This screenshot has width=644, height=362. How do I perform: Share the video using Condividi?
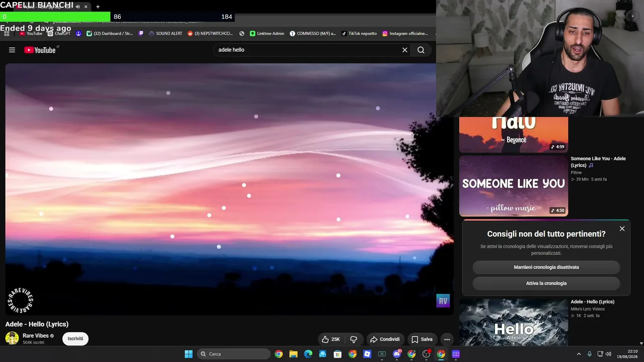click(385, 339)
